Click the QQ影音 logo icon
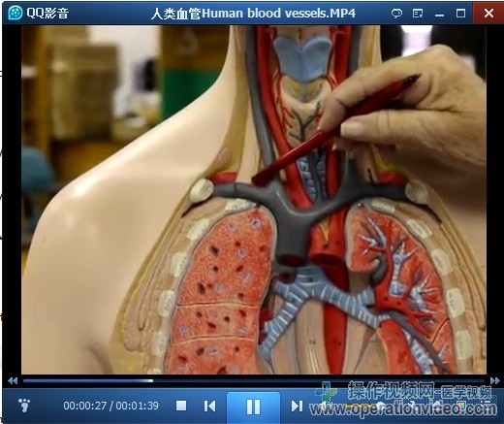The height and width of the screenshot is (424, 504). (x=15, y=13)
